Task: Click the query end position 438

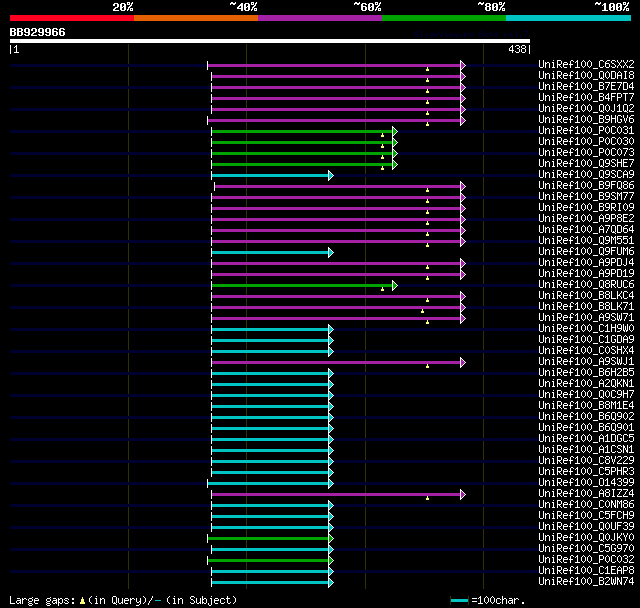Action: click(x=517, y=49)
